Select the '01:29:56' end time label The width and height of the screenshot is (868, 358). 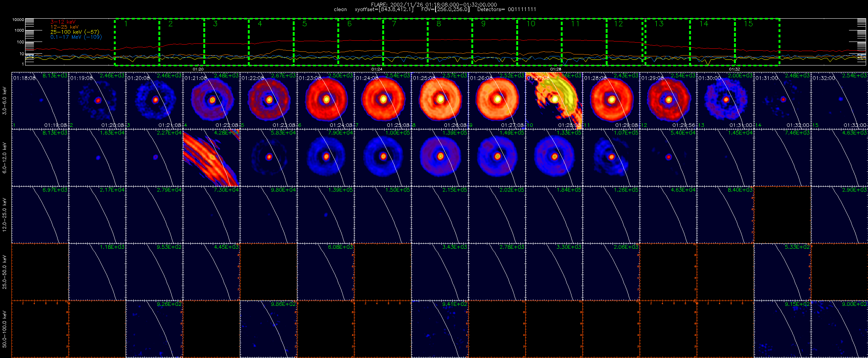coord(684,125)
